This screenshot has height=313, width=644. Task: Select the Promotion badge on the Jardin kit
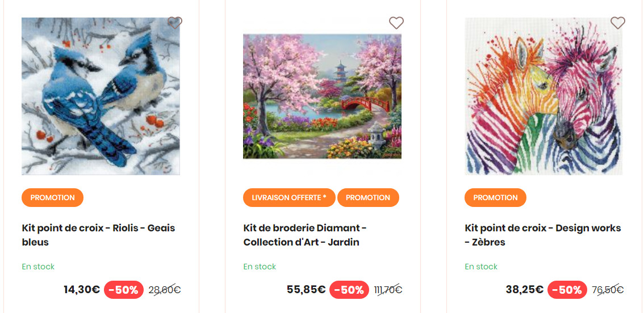368,198
